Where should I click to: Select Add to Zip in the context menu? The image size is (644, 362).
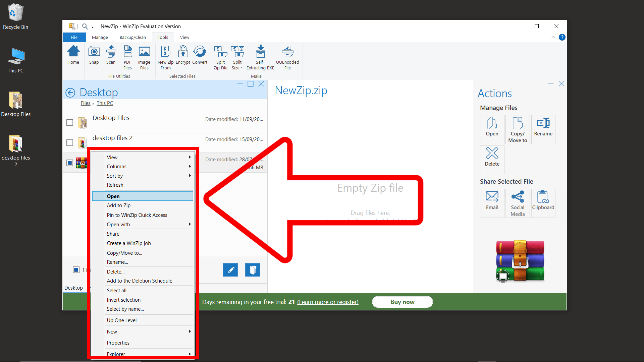(x=118, y=205)
